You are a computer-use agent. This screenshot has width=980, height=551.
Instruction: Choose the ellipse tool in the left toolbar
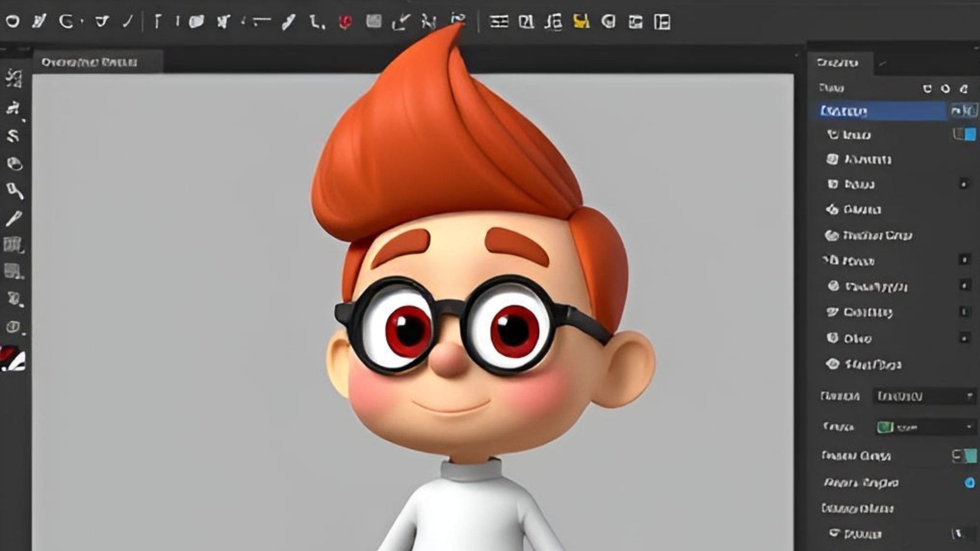pyautogui.click(x=14, y=163)
